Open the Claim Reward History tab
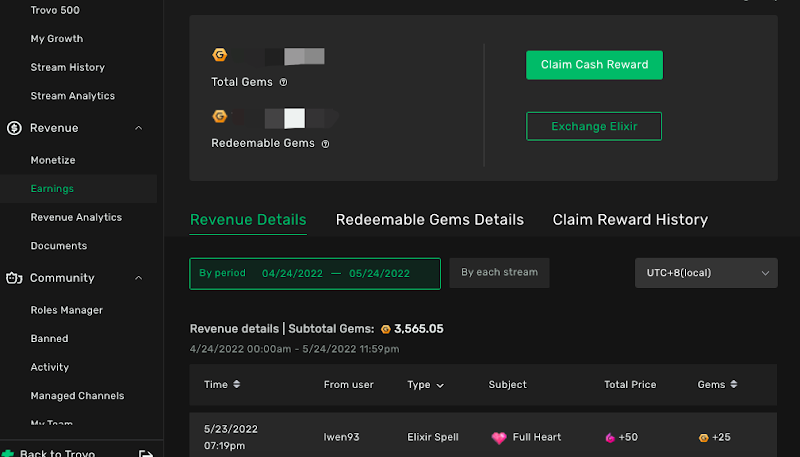 pyautogui.click(x=630, y=220)
